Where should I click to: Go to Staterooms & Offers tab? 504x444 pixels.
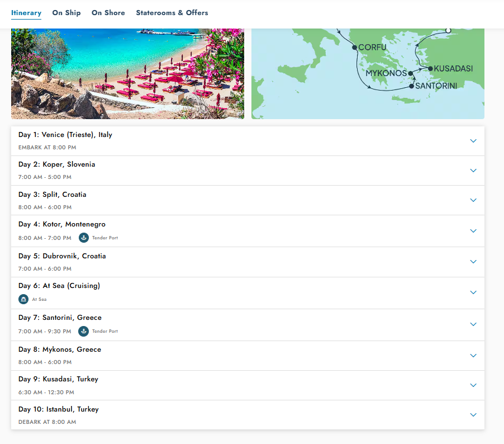point(172,13)
